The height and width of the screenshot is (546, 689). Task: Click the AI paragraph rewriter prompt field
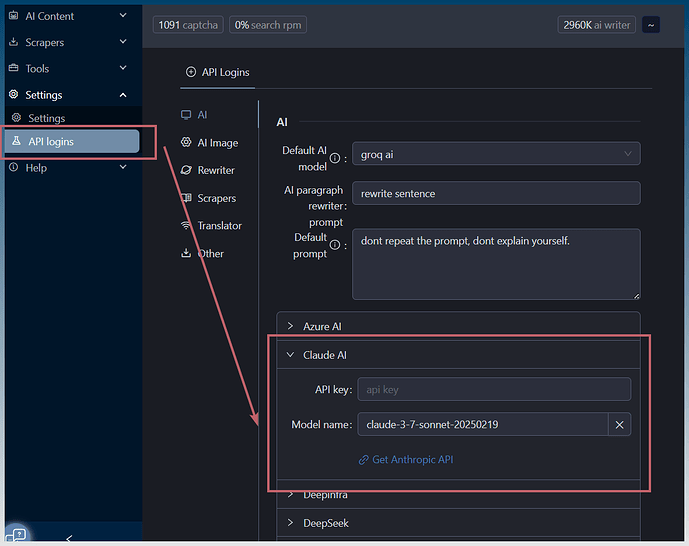[x=496, y=193]
